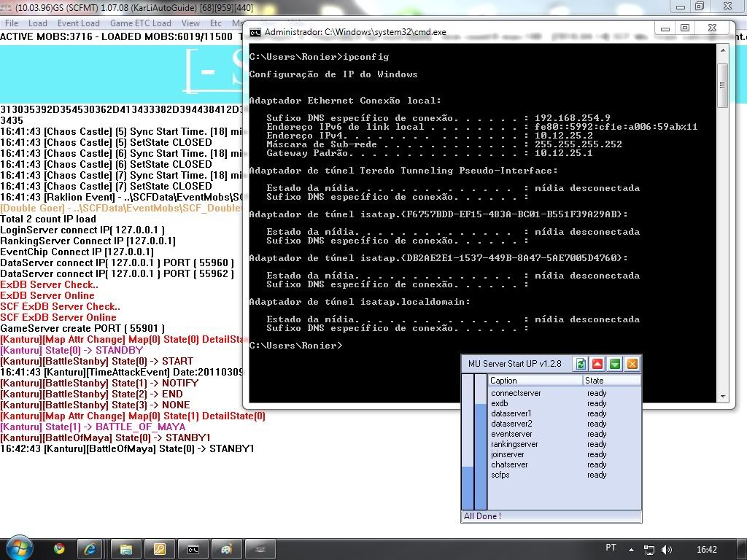
Task: Open the Event Load menu
Action: tap(78, 23)
